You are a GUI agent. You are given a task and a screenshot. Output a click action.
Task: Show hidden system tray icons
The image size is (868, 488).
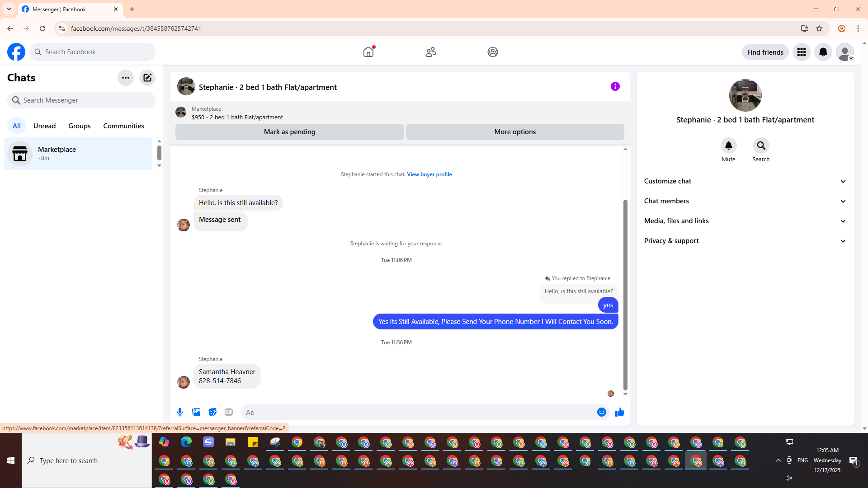[778, 460]
